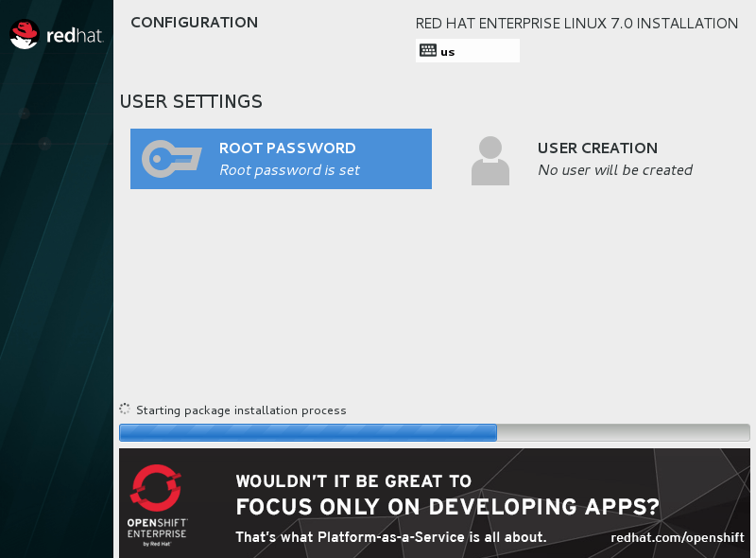Click the 'redhat' wordmark in the sidebar
The image size is (756, 558).
pos(74,36)
